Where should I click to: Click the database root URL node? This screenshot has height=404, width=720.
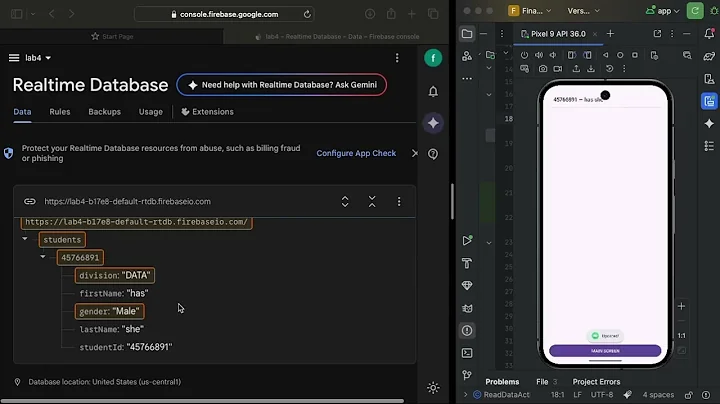136,222
